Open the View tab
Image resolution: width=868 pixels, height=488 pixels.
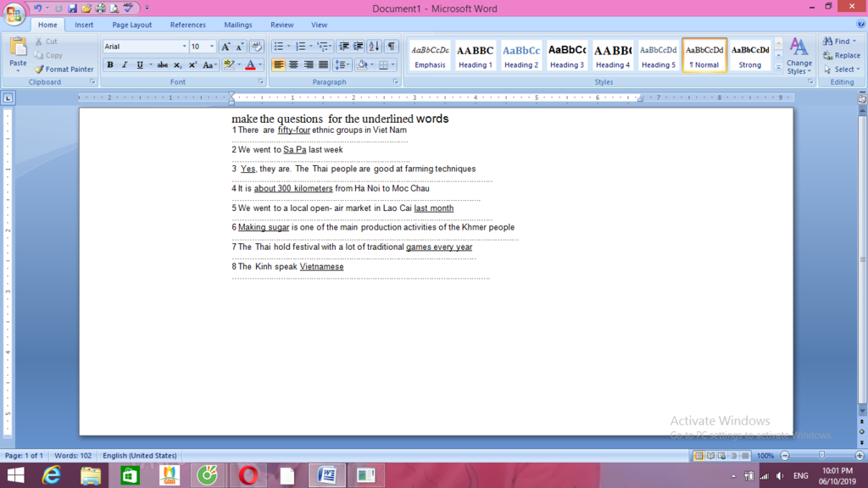(319, 25)
